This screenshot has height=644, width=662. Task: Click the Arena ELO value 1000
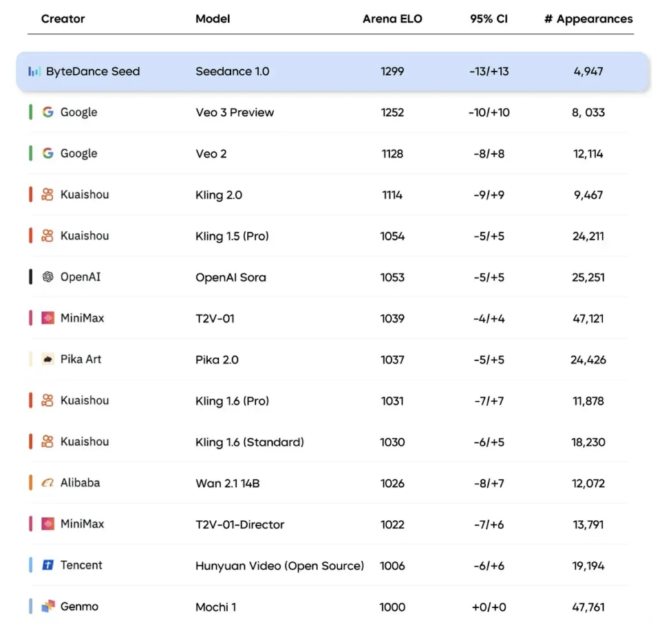[392, 606]
